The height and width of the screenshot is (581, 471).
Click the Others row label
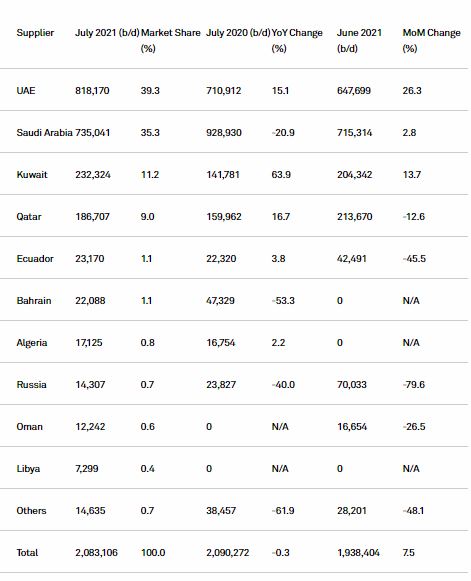[x=31, y=511]
